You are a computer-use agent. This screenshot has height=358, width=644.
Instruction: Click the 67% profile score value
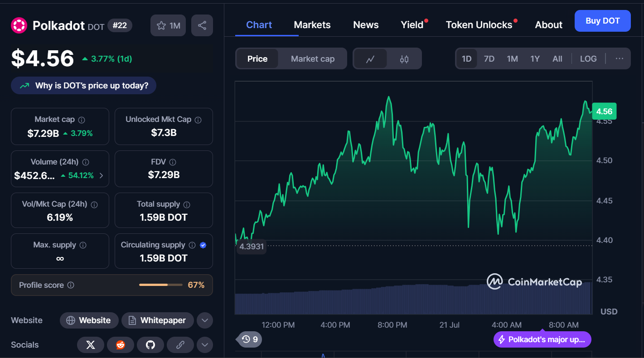[196, 285]
